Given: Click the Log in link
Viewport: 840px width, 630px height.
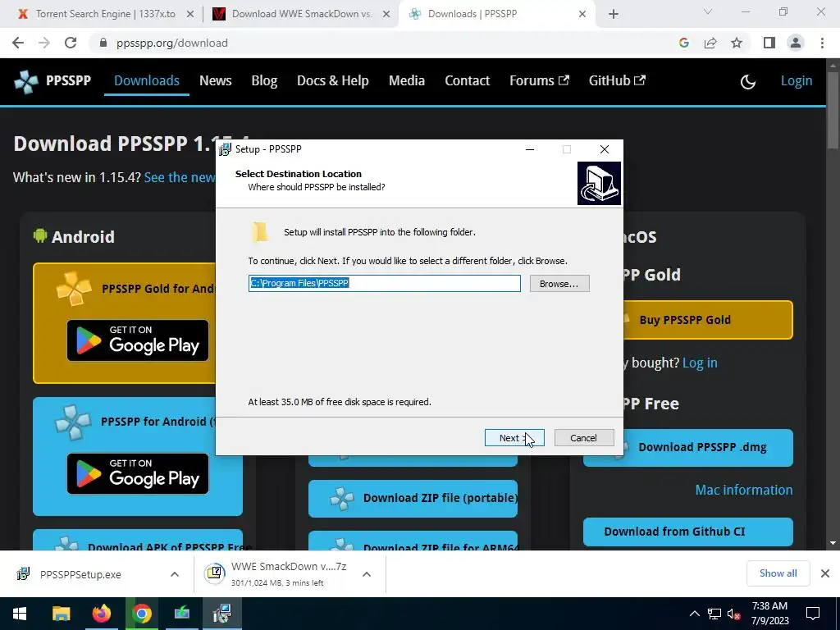Looking at the screenshot, I should (700, 363).
